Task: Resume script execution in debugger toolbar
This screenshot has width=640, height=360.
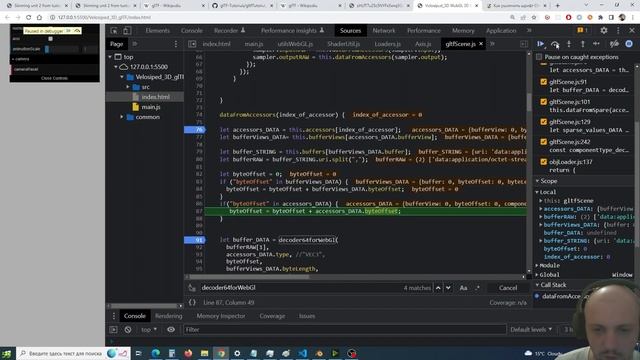Action: click(541, 44)
